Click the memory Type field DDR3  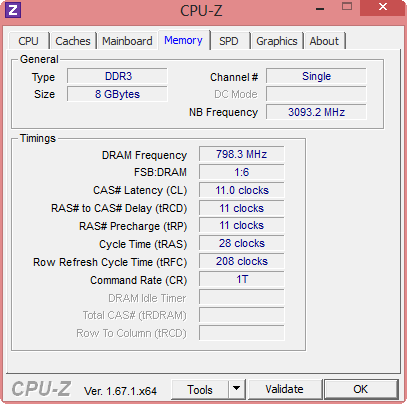[117, 76]
